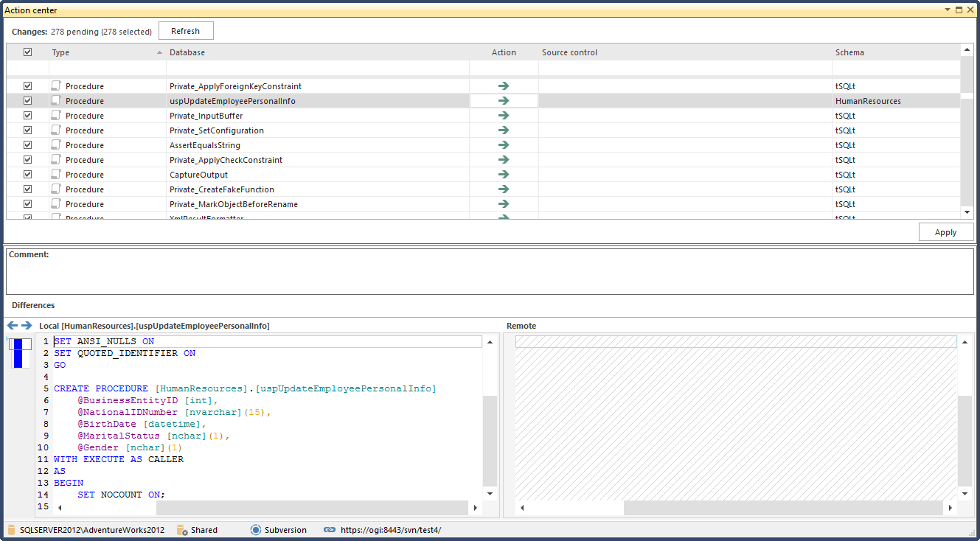Click the horizontal scrollbar in Local code pane
Image resolution: width=980 pixels, height=541 pixels.
click(x=312, y=508)
